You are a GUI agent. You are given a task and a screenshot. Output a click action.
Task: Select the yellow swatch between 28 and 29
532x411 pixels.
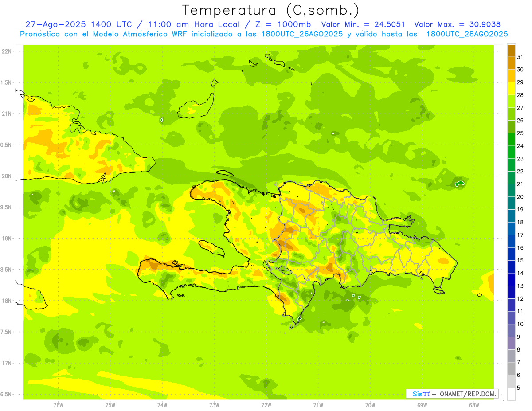pyautogui.click(x=511, y=89)
